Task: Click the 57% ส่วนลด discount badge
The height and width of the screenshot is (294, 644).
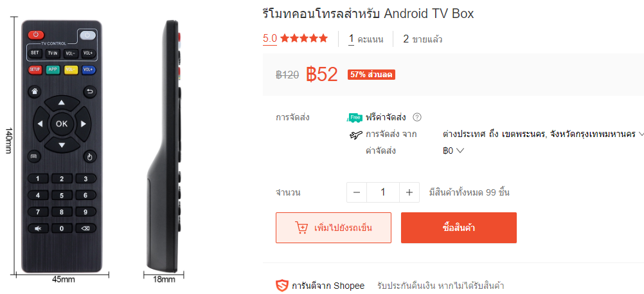Action: (x=371, y=75)
